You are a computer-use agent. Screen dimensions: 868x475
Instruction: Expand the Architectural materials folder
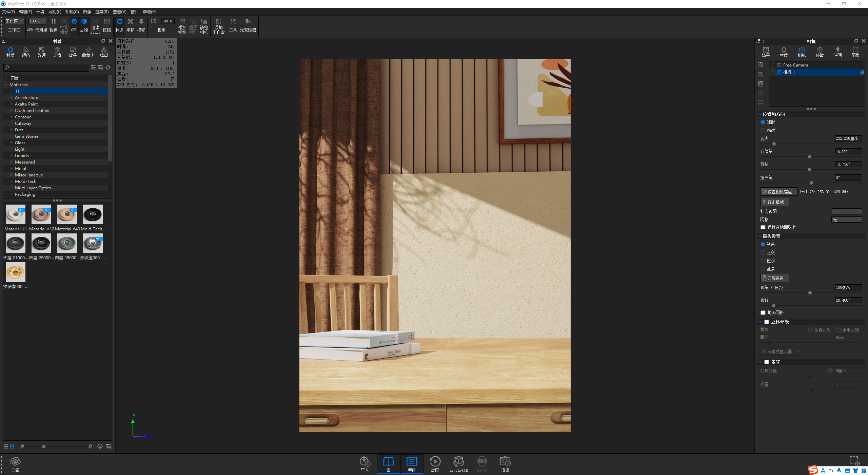[x=11, y=98]
